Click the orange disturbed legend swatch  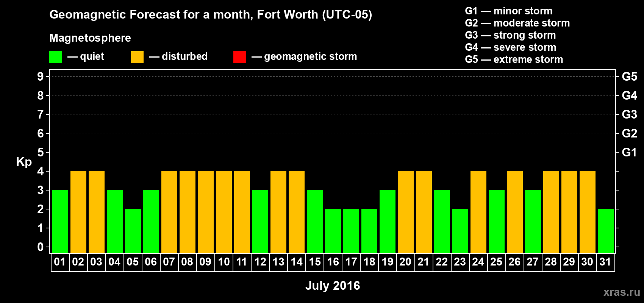(x=137, y=57)
